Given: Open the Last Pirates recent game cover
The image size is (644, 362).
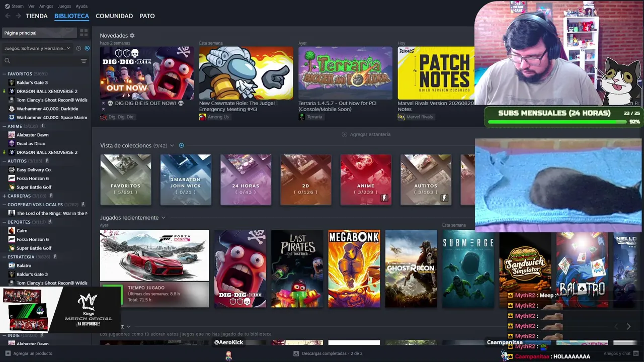Looking at the screenshot, I should click(297, 268).
